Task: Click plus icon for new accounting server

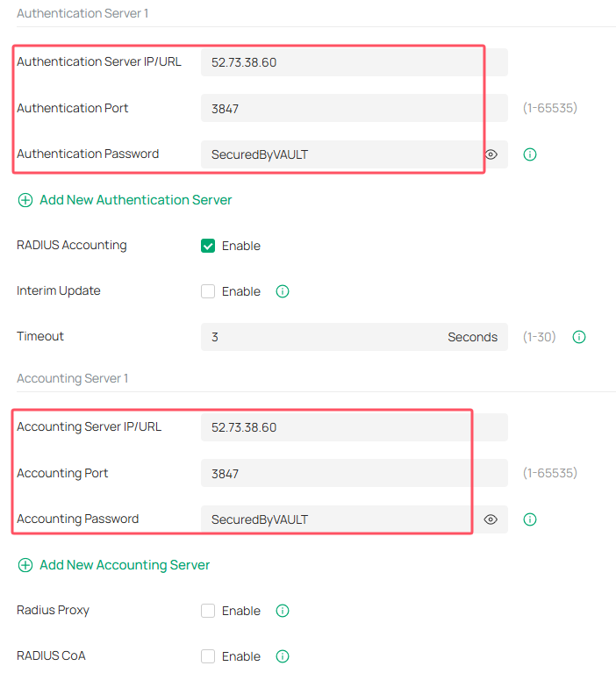Action: click(25, 565)
